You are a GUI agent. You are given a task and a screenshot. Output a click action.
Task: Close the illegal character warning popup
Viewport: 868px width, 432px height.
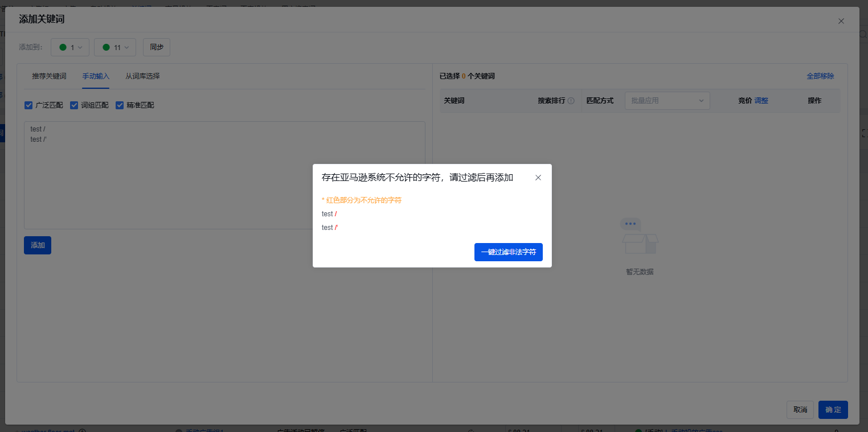[538, 178]
